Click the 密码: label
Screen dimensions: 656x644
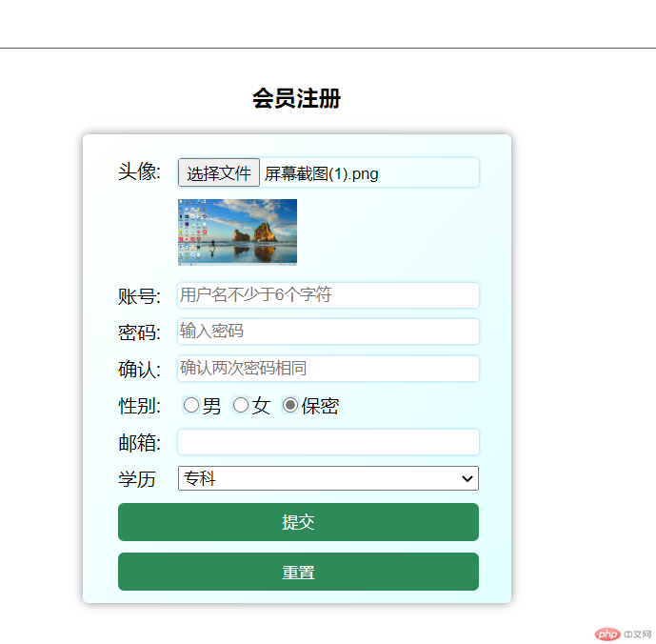click(x=139, y=332)
